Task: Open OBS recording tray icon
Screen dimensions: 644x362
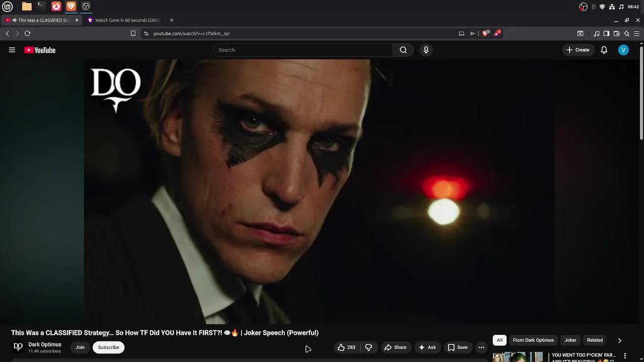Action: tap(583, 7)
